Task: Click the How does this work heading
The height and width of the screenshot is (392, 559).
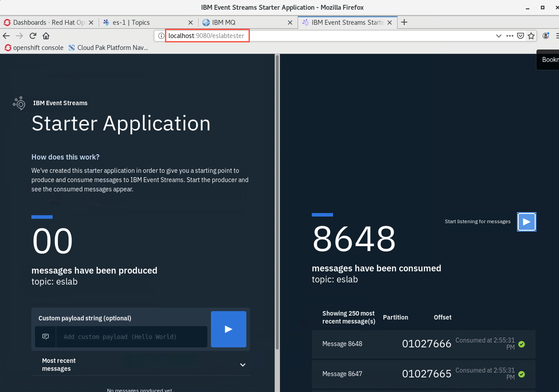Action: click(65, 157)
